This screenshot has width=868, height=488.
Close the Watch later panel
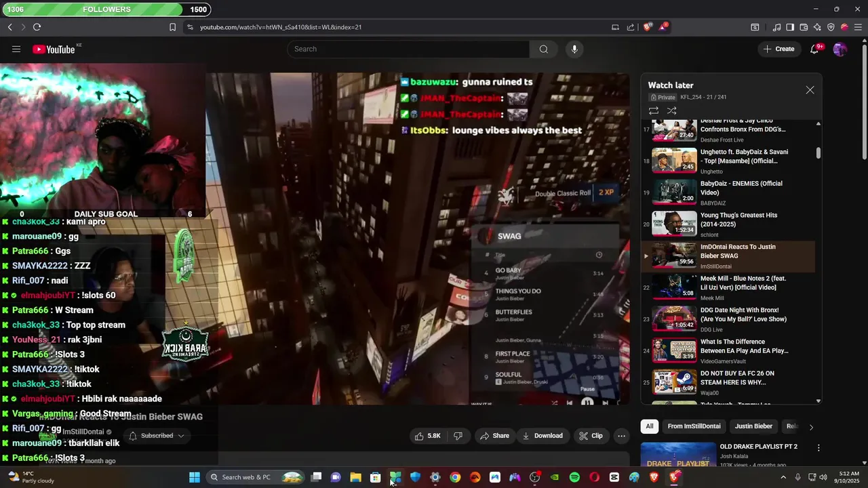pos(810,90)
